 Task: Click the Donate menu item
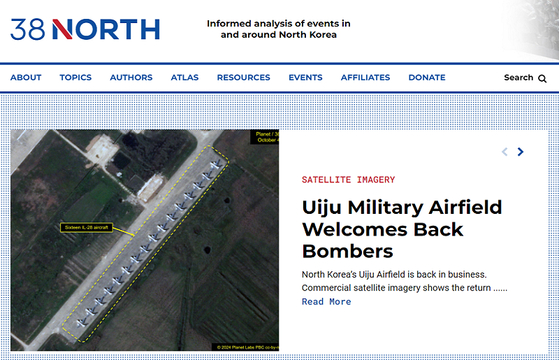tap(427, 77)
